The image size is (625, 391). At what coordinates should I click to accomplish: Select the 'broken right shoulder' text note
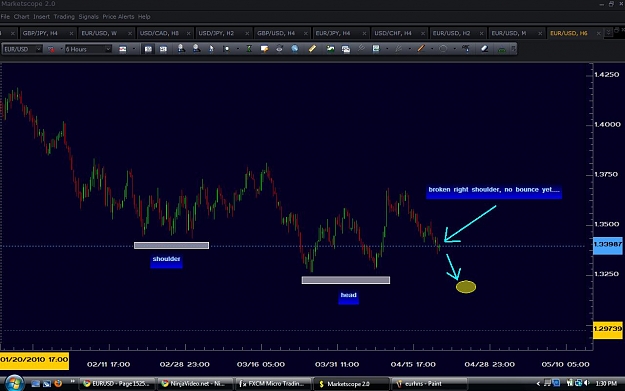(x=494, y=191)
